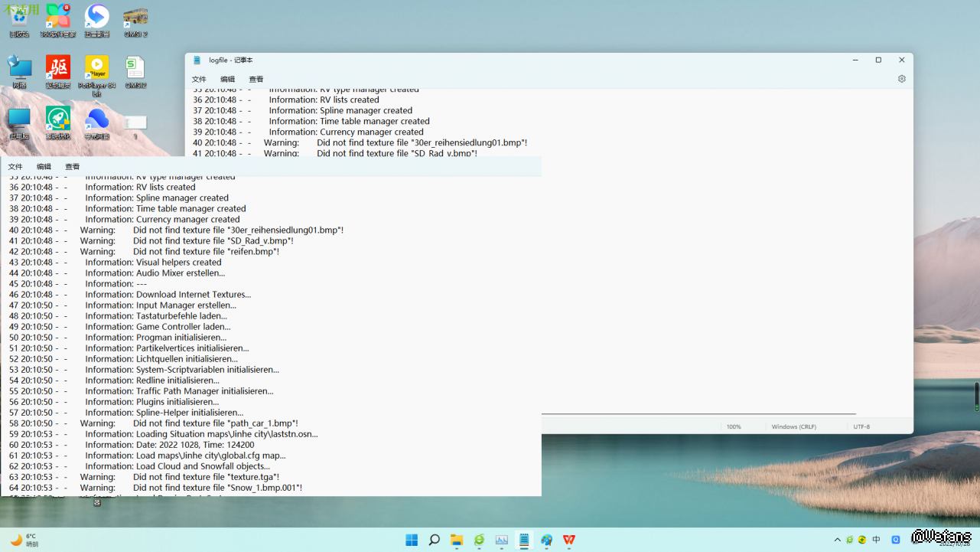Expand the system tray hidden icons chevron
Image resolution: width=980 pixels, height=552 pixels.
click(837, 540)
